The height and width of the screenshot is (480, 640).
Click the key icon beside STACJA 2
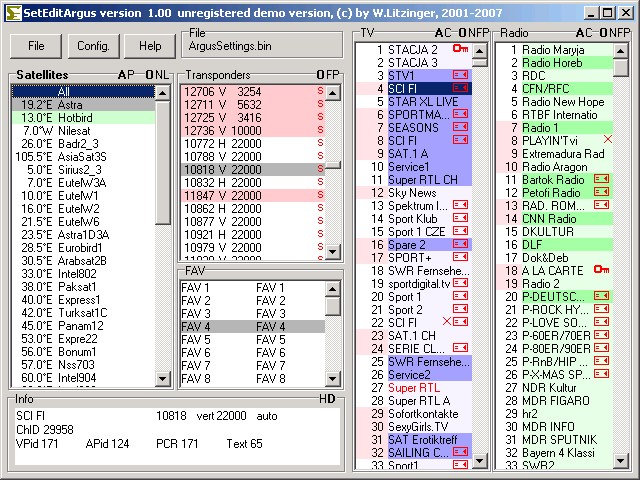pos(460,49)
